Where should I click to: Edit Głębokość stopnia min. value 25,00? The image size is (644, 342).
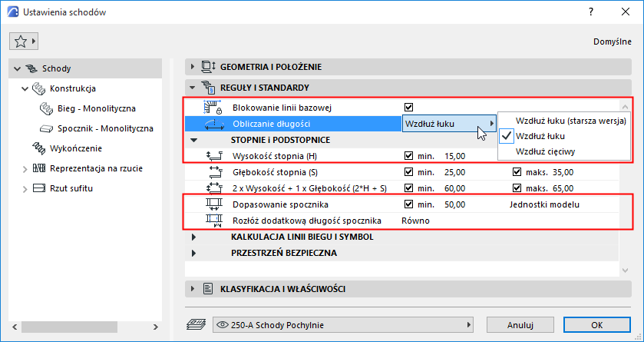pos(454,172)
